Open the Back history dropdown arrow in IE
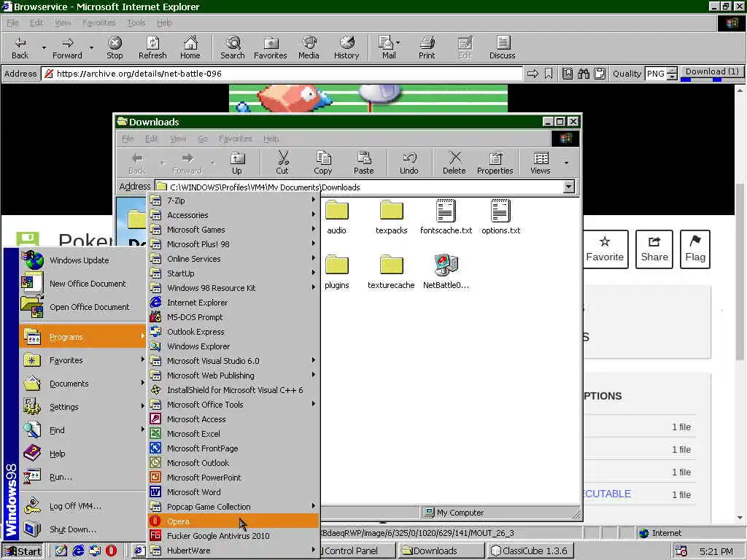 (x=44, y=47)
